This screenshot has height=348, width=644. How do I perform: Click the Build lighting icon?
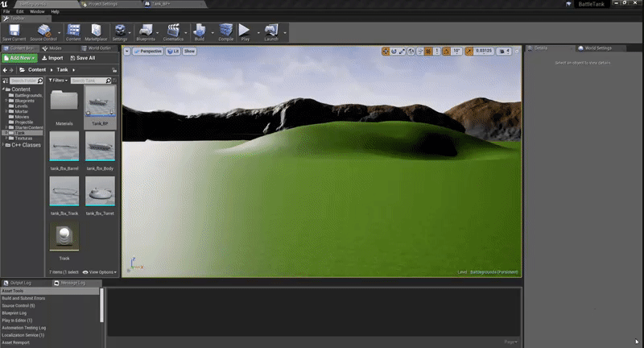coord(200,31)
